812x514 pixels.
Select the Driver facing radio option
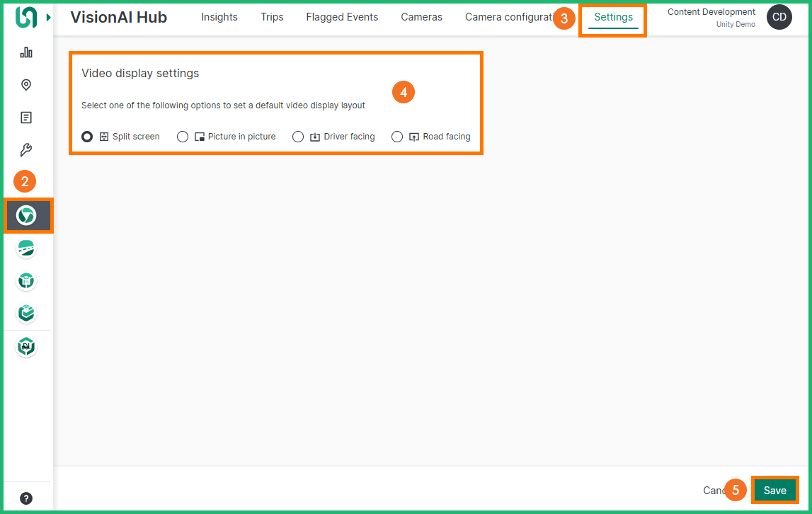(298, 137)
